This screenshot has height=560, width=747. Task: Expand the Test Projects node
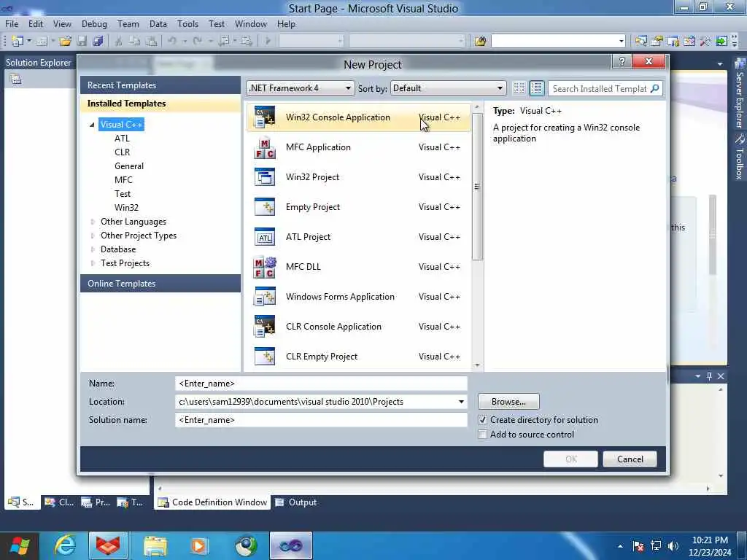pos(93,263)
